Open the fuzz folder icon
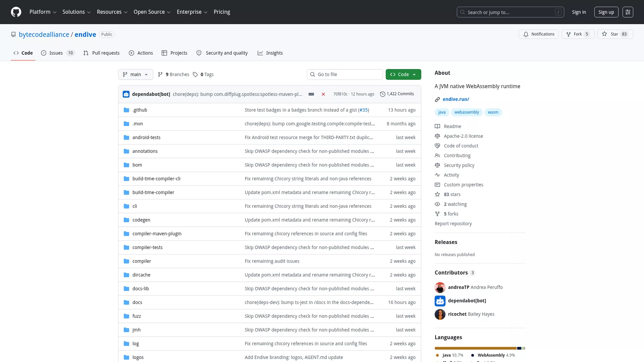 click(x=126, y=316)
